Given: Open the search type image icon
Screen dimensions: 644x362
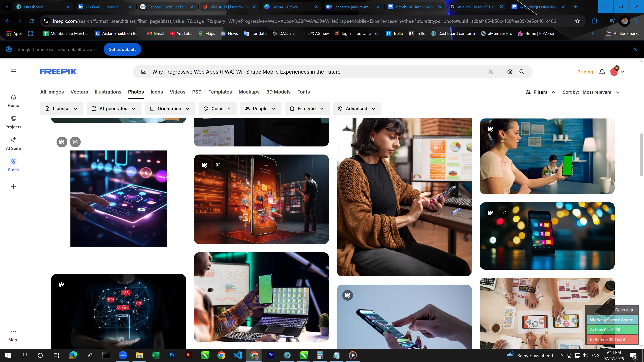Looking at the screenshot, I should coord(144,72).
